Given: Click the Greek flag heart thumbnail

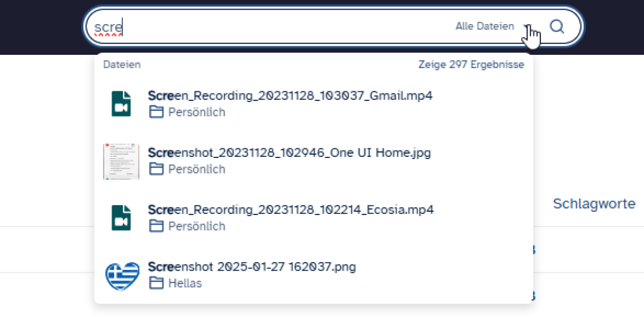Looking at the screenshot, I should point(122,275).
